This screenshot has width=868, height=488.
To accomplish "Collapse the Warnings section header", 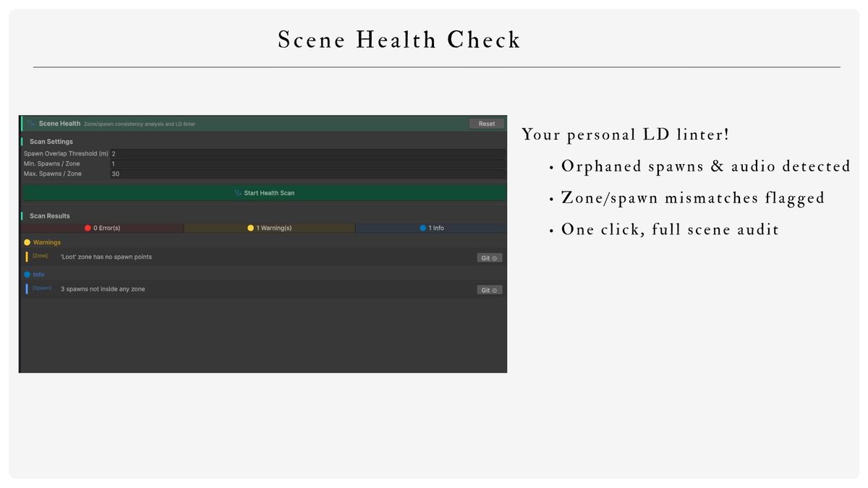I will click(43, 242).
